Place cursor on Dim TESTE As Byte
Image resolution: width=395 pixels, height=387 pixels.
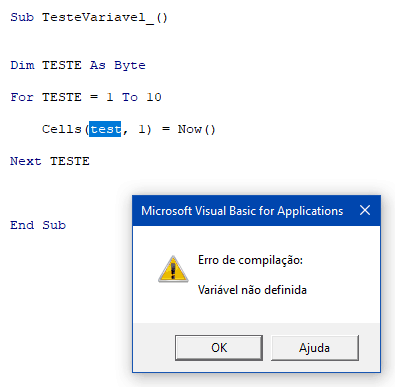(78, 65)
